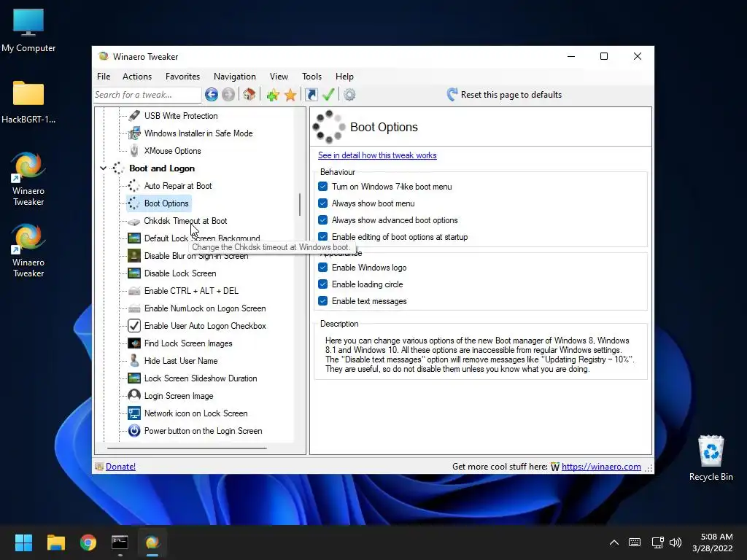Click the Winaero Tweaker taskbar icon
Screen dimensions: 747x560
[152, 542]
